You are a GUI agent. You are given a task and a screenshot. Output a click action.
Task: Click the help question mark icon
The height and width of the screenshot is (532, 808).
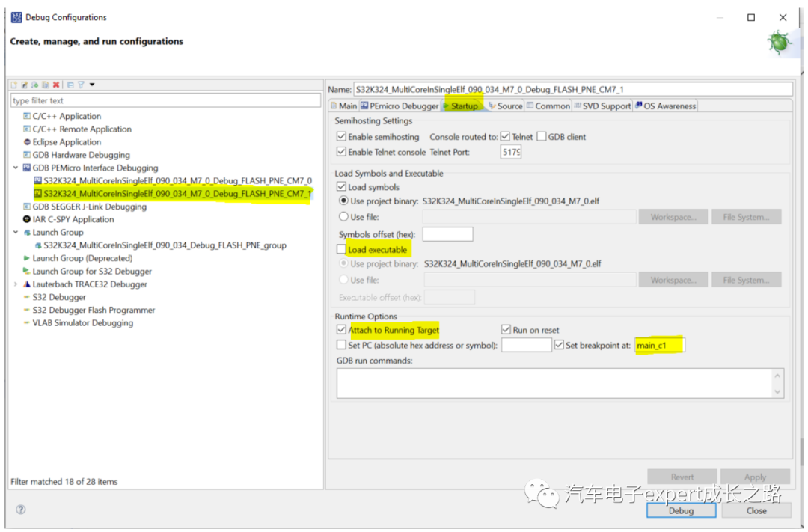21,510
